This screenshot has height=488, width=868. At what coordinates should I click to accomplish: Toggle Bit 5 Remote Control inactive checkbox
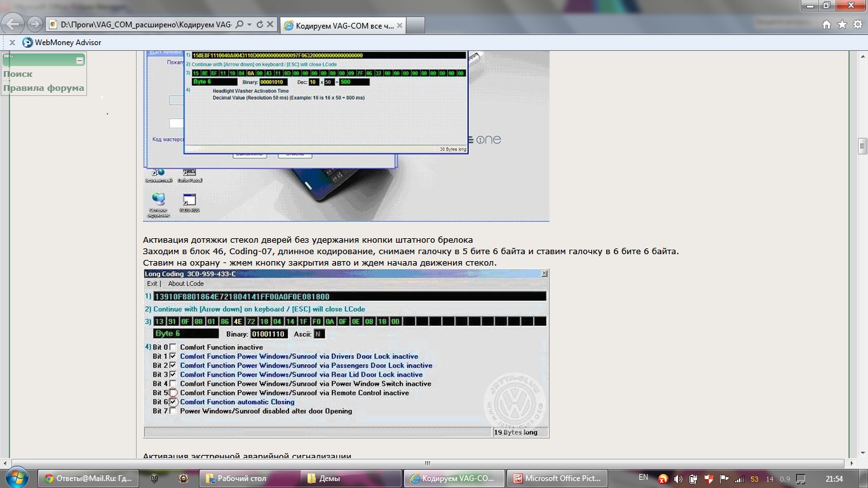pos(173,393)
